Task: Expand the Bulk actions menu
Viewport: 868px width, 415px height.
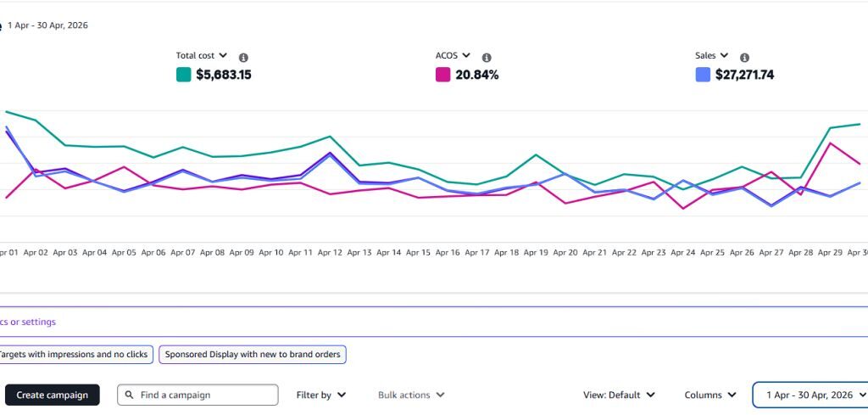Action: click(411, 395)
